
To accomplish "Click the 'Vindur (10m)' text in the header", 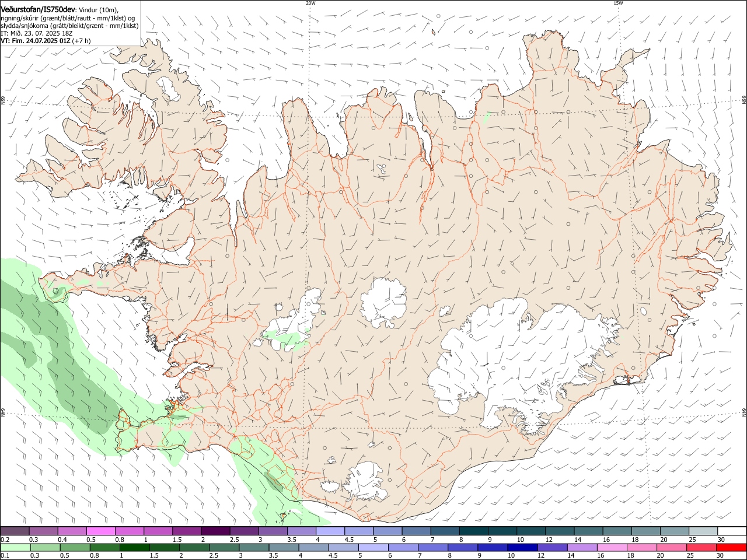I will 99,10.
